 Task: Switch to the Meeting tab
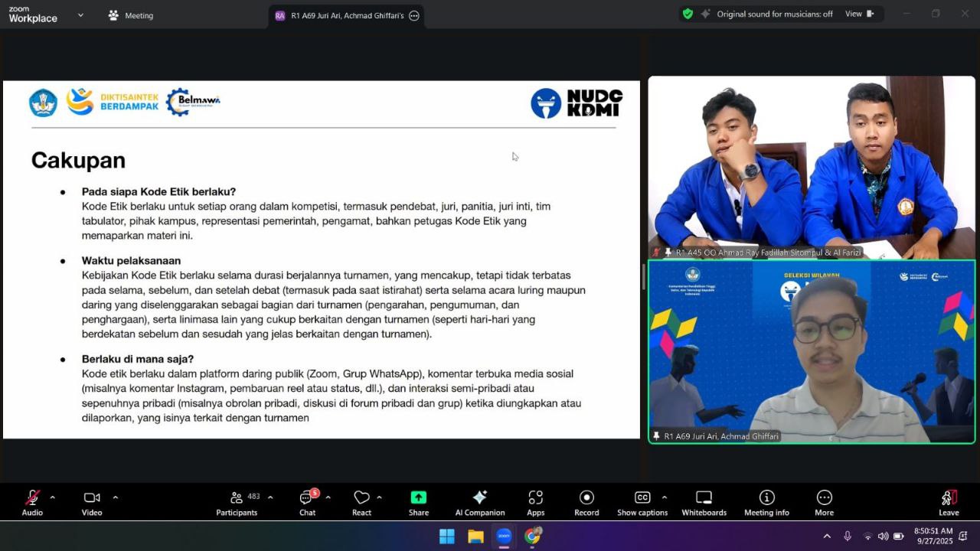(x=131, y=15)
